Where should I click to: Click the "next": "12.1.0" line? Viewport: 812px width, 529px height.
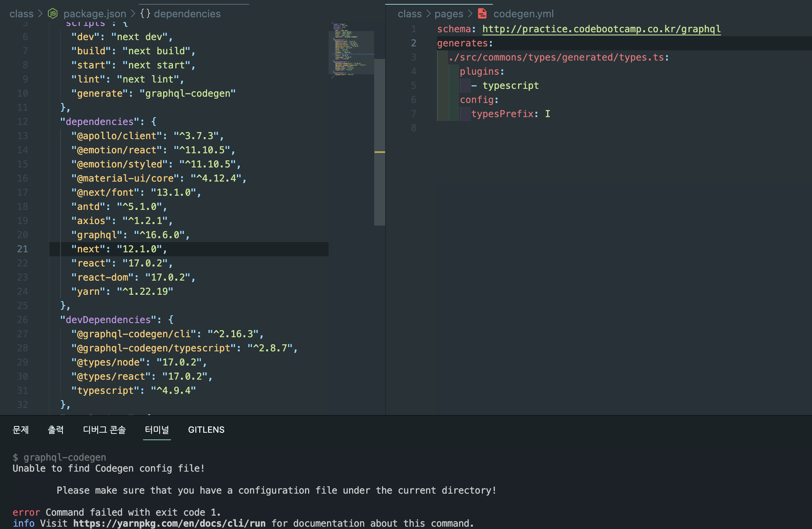coord(119,249)
